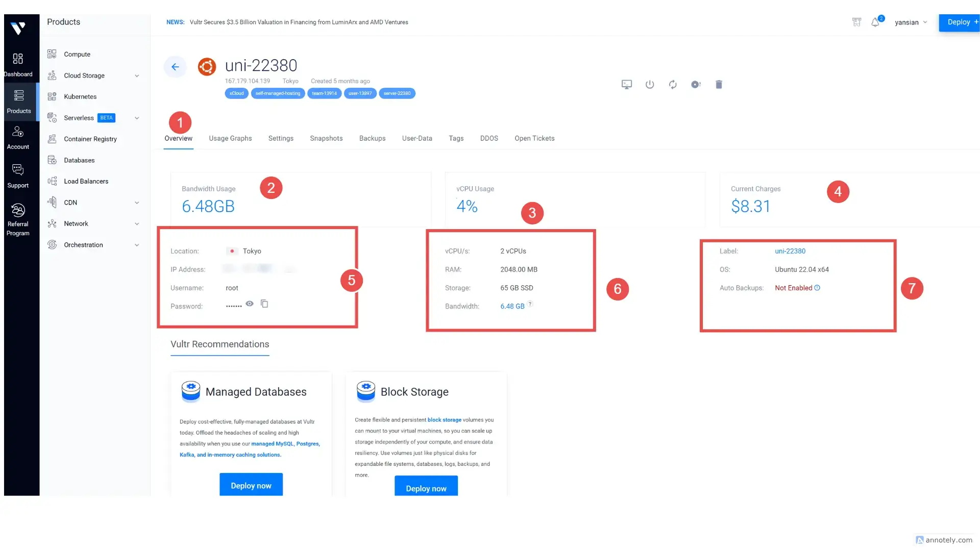The width and height of the screenshot is (980, 551).
Task: Open the server console view icon
Action: 626,84
